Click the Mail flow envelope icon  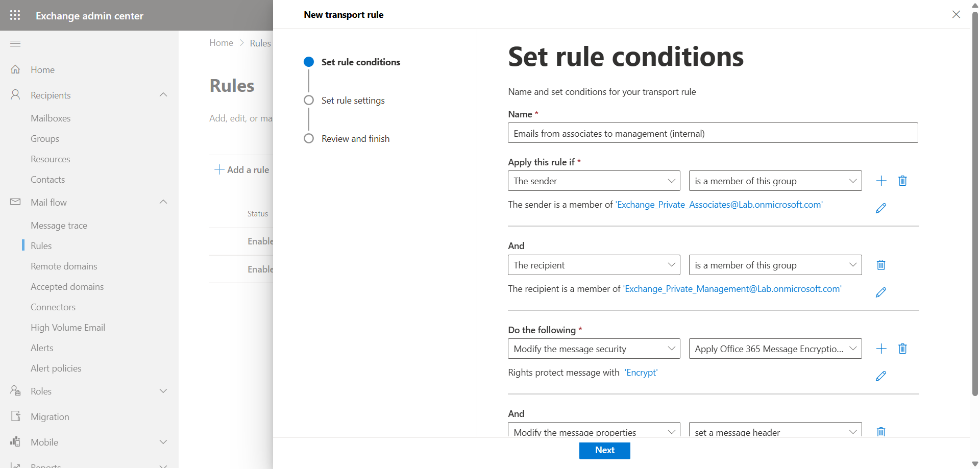pyautogui.click(x=15, y=202)
